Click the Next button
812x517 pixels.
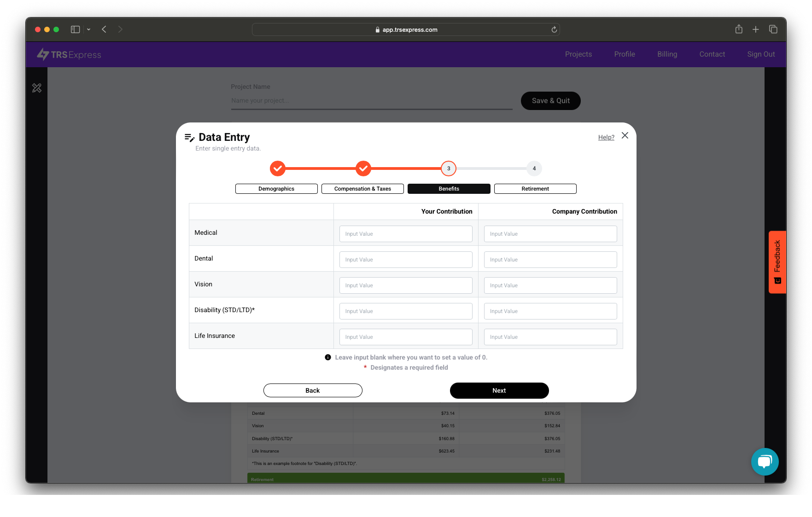click(x=499, y=390)
